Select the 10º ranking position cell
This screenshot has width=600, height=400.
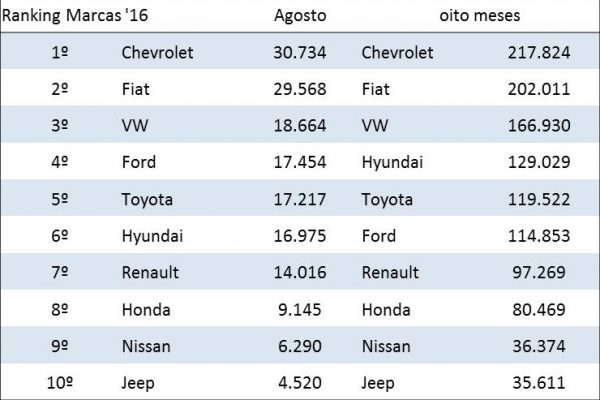59,383
